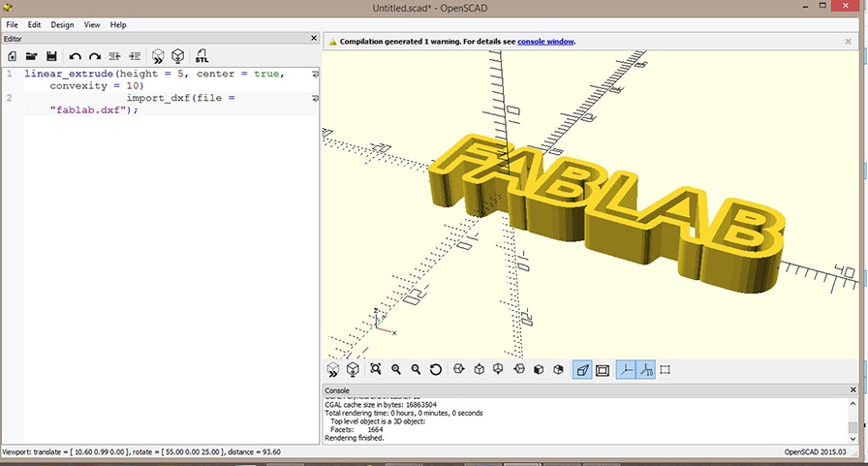Switch to the Bottom view

pyautogui.click(x=498, y=369)
